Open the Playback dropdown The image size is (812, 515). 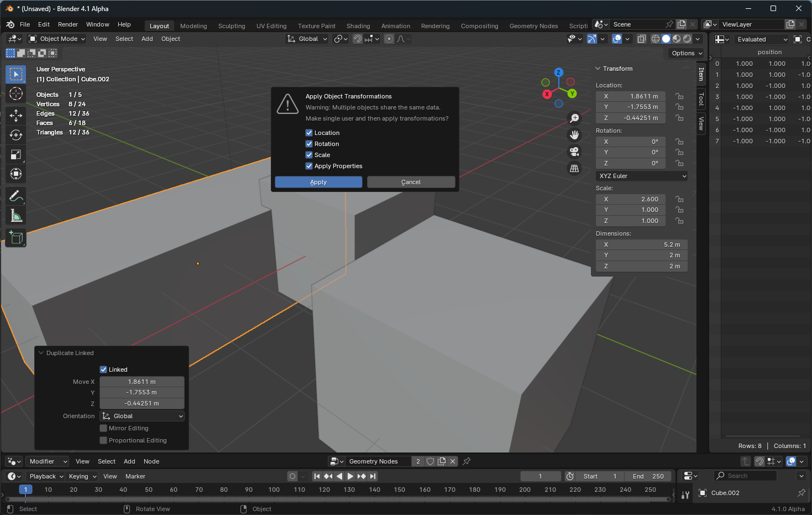coord(46,476)
